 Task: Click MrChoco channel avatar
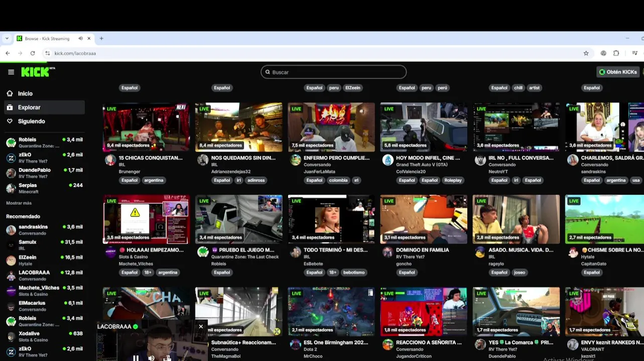pyautogui.click(x=296, y=344)
